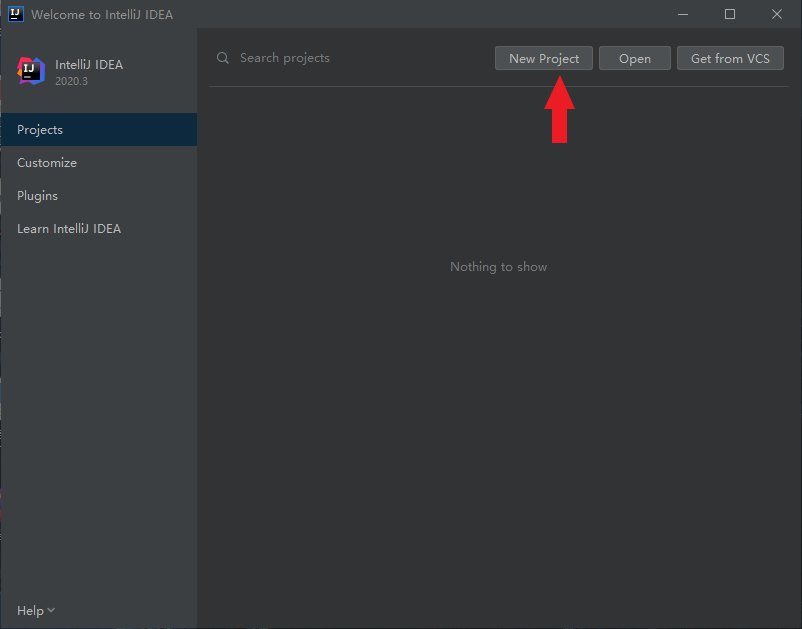
Task: Open the Plugins section
Action: (99, 196)
